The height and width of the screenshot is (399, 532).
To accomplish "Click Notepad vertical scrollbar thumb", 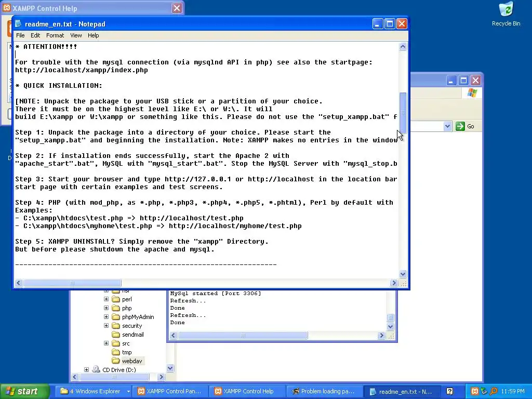I will (403, 112).
